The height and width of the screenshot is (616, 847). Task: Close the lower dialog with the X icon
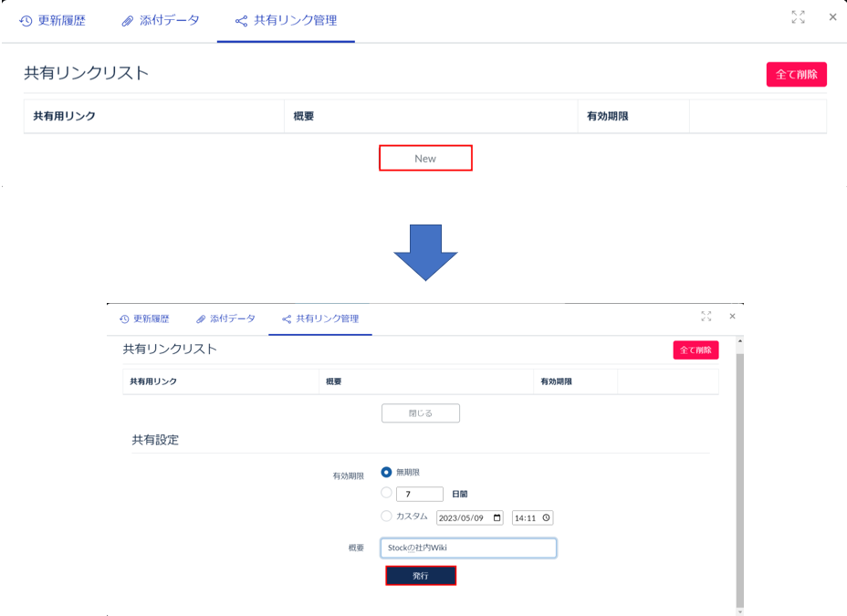732,316
